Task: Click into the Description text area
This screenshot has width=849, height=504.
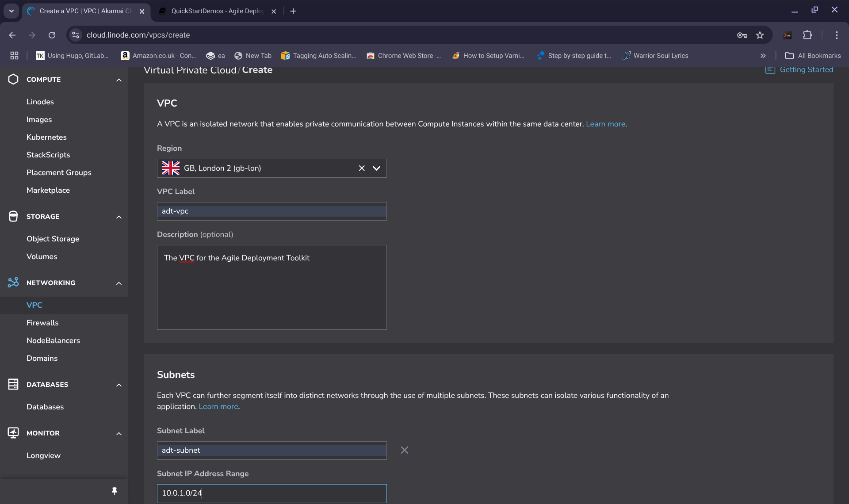Action: coord(272,287)
